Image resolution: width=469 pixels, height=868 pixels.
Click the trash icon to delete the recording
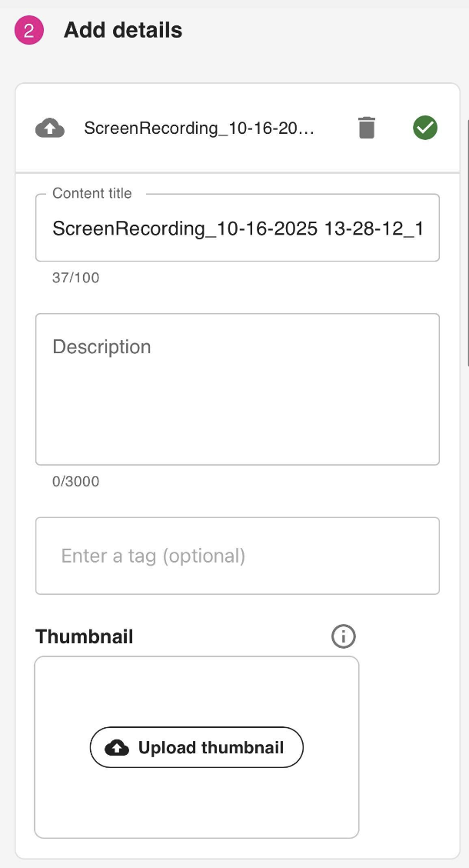(367, 128)
